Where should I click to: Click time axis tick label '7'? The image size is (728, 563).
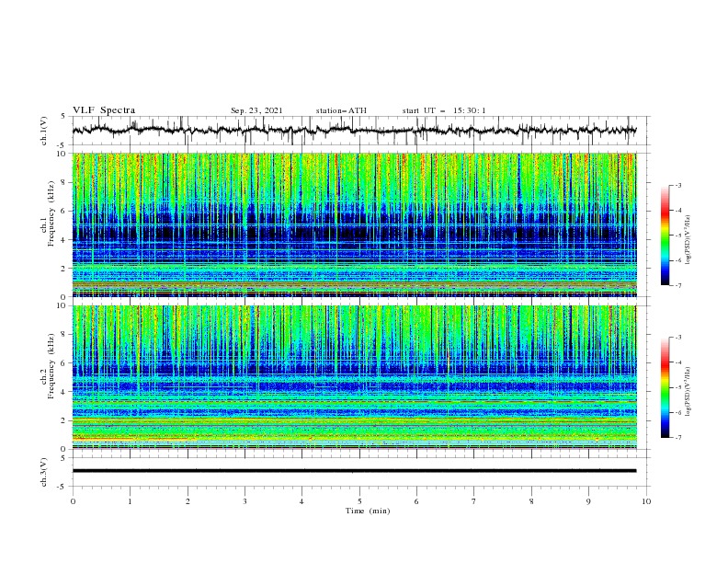(x=474, y=501)
